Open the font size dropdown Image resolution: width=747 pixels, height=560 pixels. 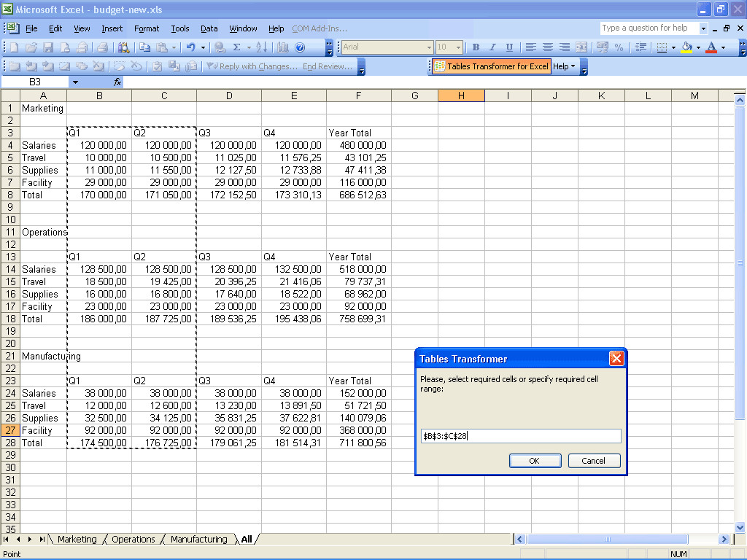click(x=458, y=47)
